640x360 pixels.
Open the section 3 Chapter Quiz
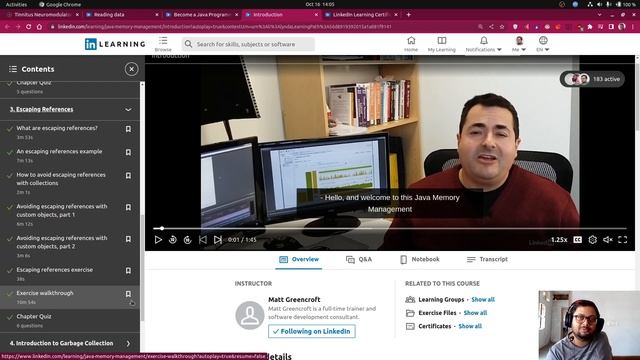tap(34, 316)
